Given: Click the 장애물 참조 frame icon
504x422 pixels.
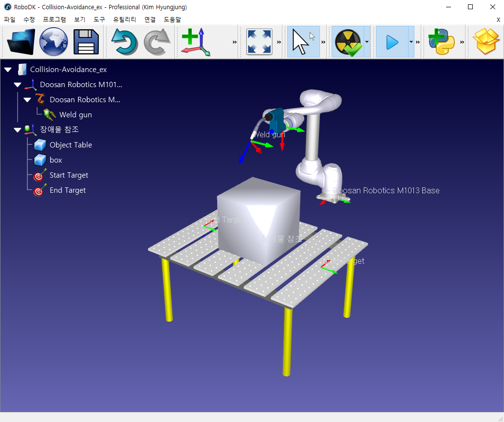Looking at the screenshot, I should (30, 129).
